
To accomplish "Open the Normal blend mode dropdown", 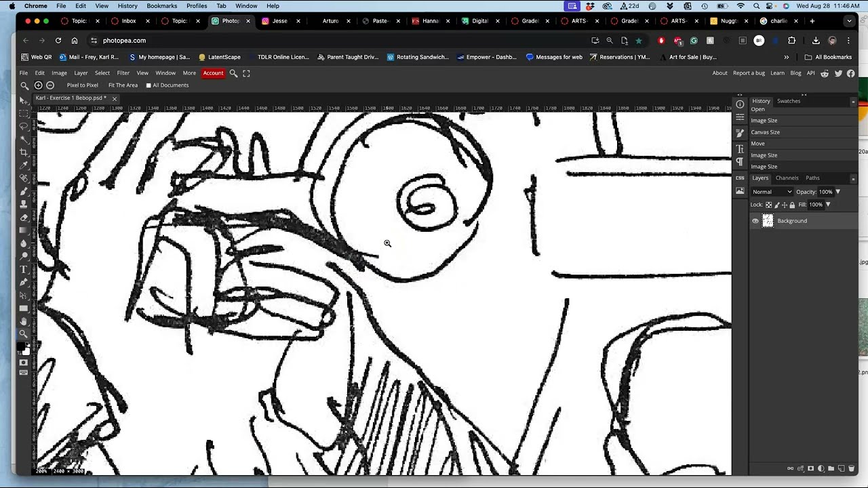I will [x=772, y=192].
